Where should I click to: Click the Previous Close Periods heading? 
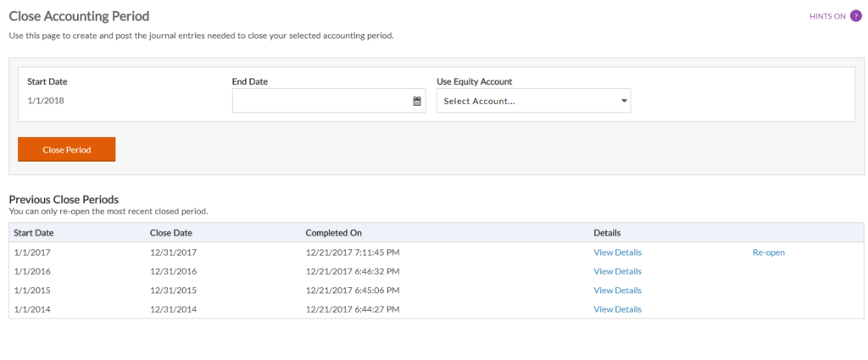[x=64, y=200]
